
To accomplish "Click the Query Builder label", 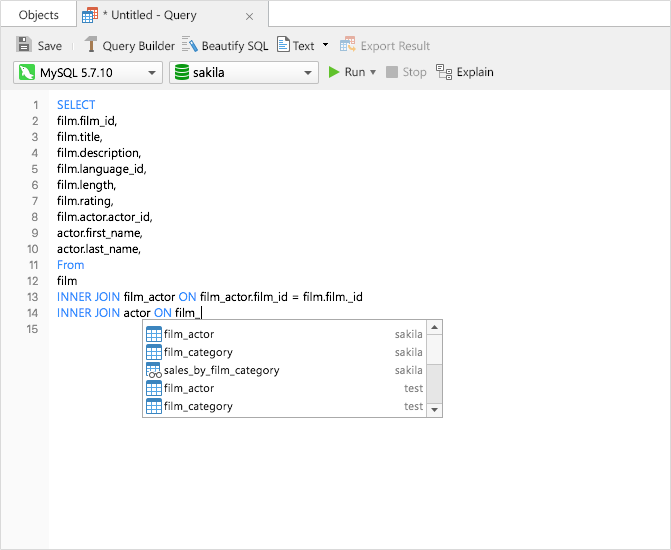I will point(139,46).
